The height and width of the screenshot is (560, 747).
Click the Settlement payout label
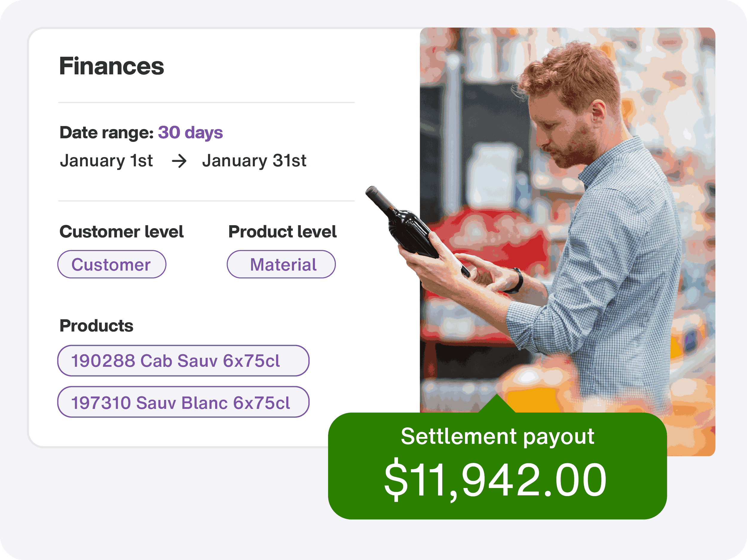tap(498, 436)
